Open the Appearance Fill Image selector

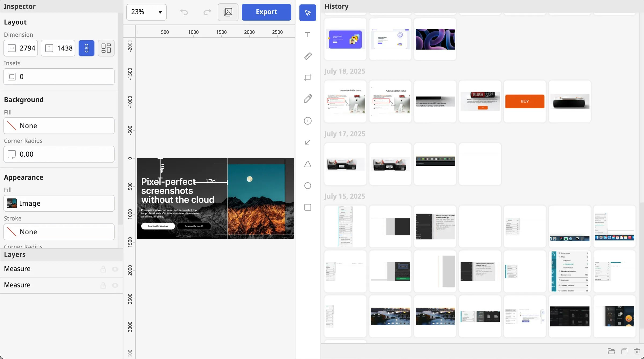tap(59, 203)
